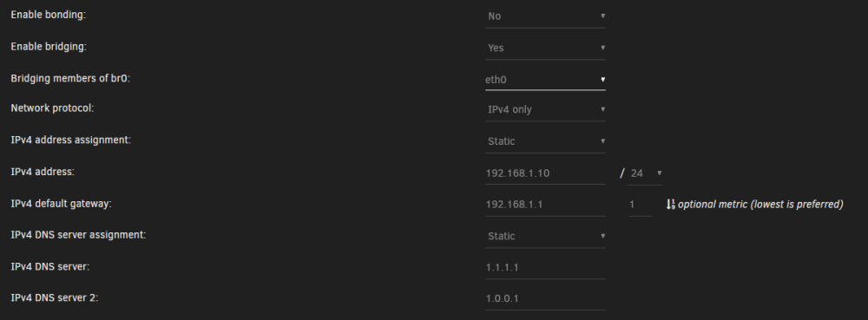
Task: Open the Network protocol dropdown
Action: coord(545,109)
